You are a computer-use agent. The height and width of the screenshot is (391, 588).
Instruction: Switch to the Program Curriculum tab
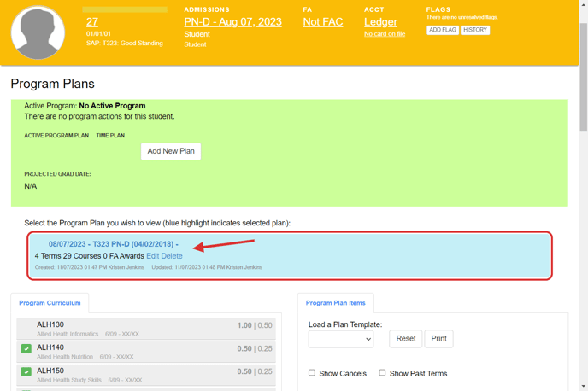click(x=50, y=303)
